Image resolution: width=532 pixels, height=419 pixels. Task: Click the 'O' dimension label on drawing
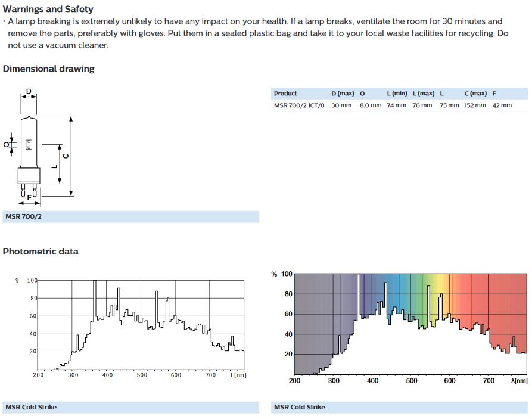pos(6,145)
